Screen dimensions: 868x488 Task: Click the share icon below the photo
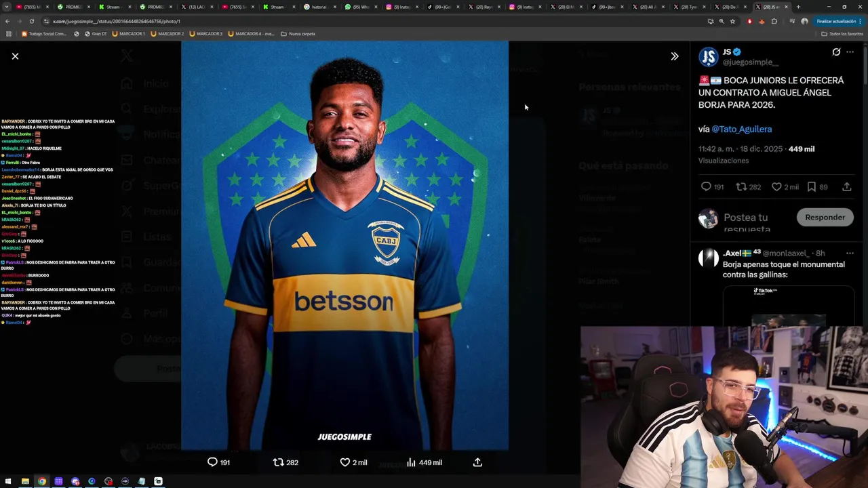point(477,462)
